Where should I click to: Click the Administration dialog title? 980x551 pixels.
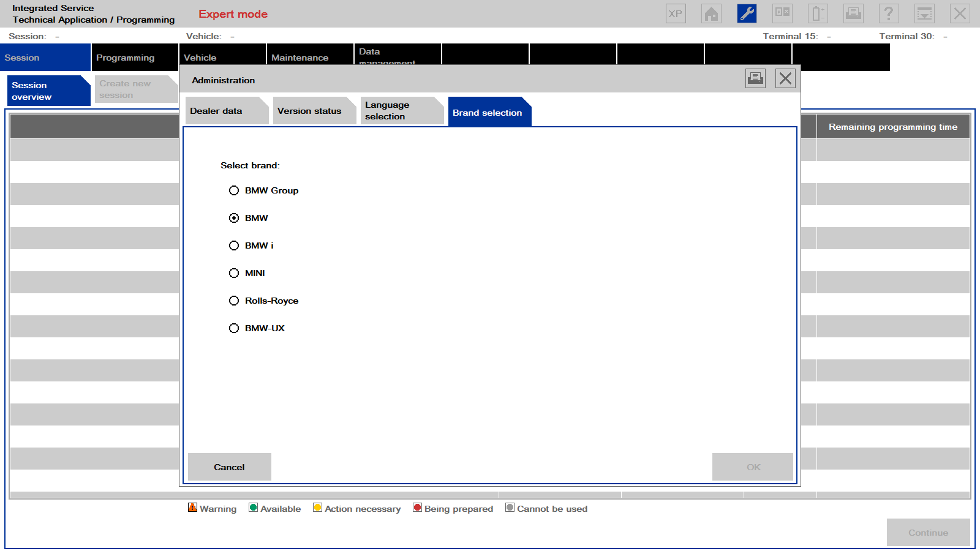pyautogui.click(x=224, y=80)
